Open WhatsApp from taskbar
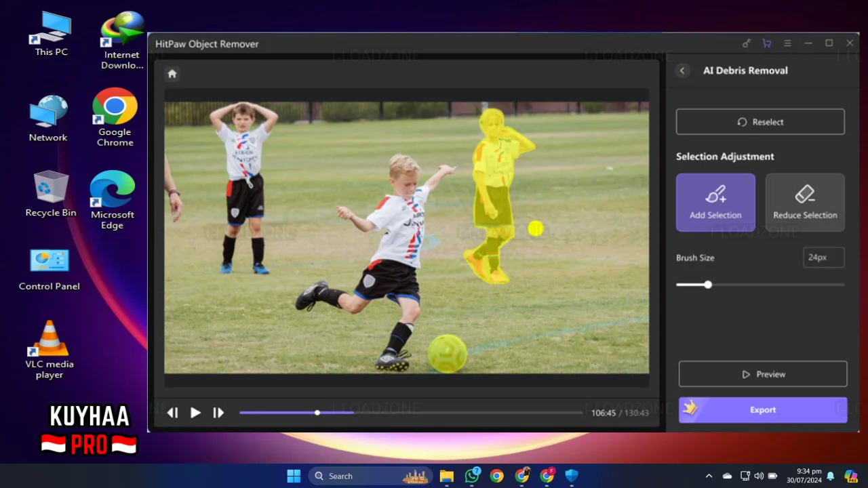 coord(472,476)
